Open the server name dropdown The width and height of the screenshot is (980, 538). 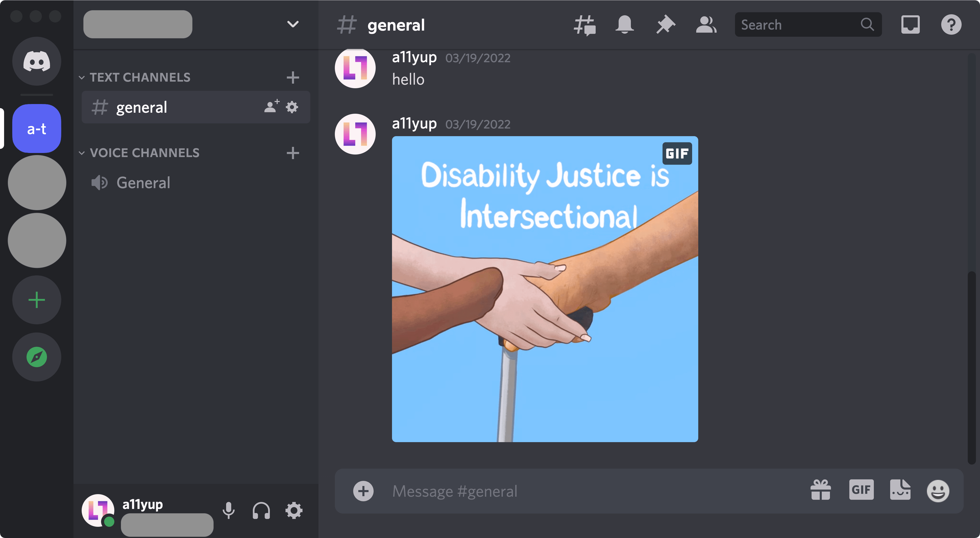coord(292,24)
